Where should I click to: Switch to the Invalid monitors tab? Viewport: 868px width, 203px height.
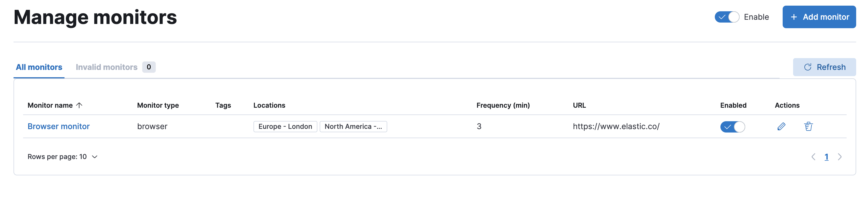(x=107, y=67)
